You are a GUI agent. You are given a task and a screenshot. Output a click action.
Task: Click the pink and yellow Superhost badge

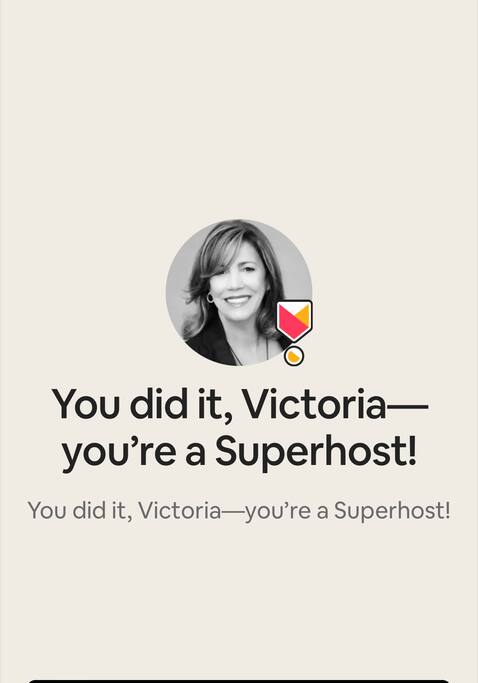[x=294, y=322]
